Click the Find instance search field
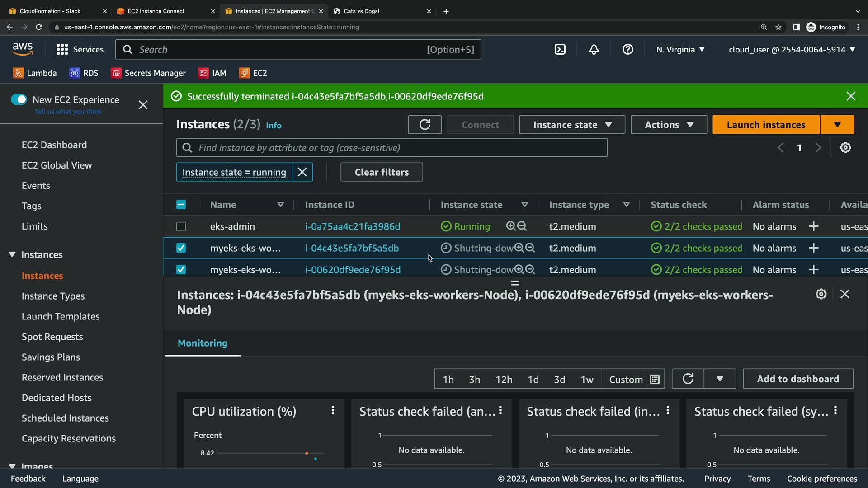This screenshot has height=488, width=868. 392,148
